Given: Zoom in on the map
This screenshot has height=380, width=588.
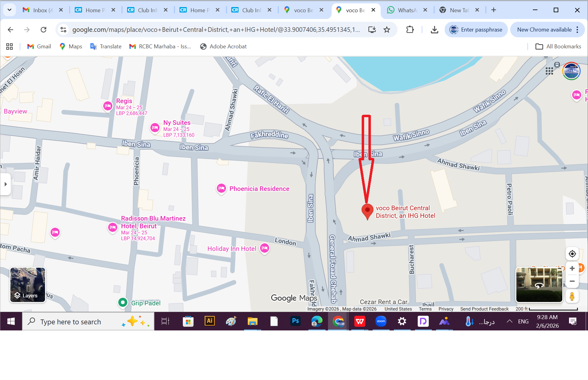Looking at the screenshot, I should [x=572, y=268].
